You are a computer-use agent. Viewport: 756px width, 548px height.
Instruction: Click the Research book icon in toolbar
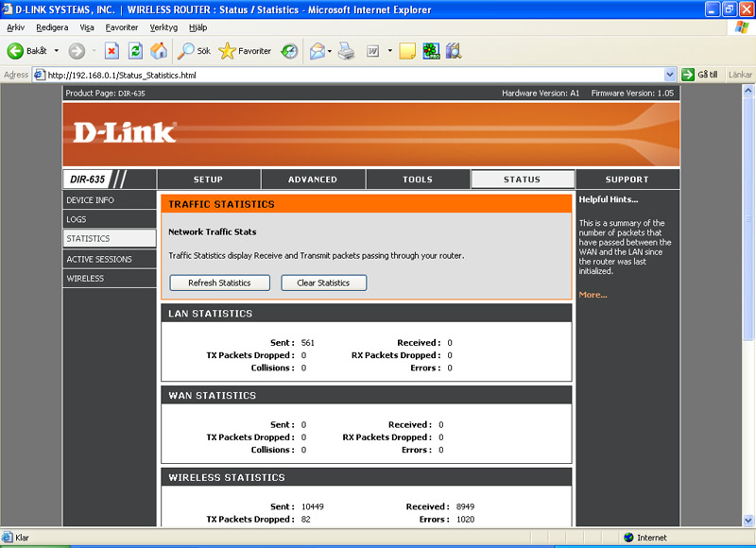click(454, 51)
